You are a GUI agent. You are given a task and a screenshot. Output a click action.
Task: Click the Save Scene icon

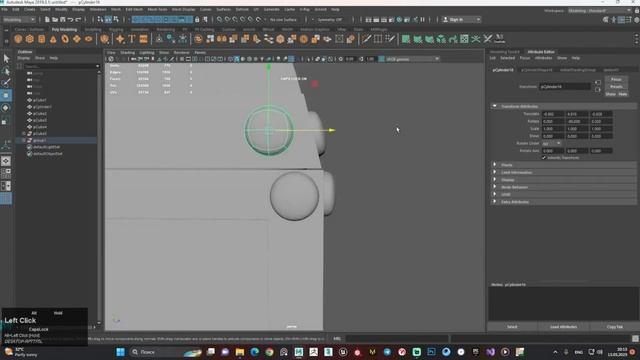[x=62, y=20]
